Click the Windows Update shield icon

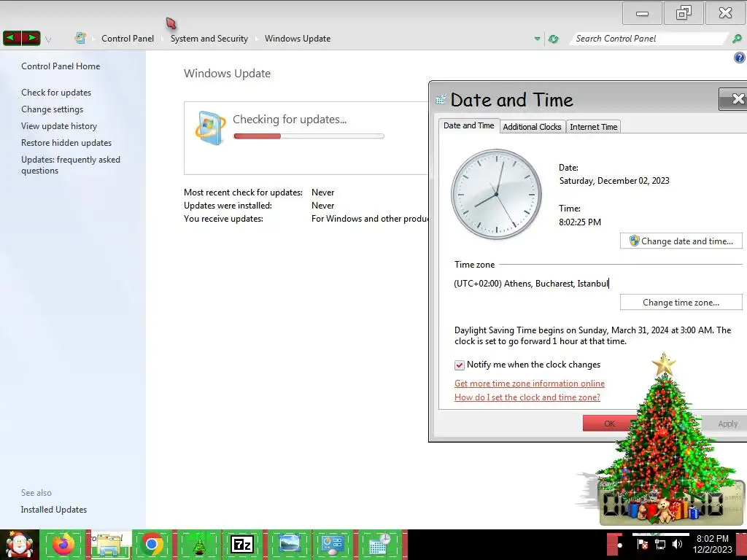(x=210, y=128)
